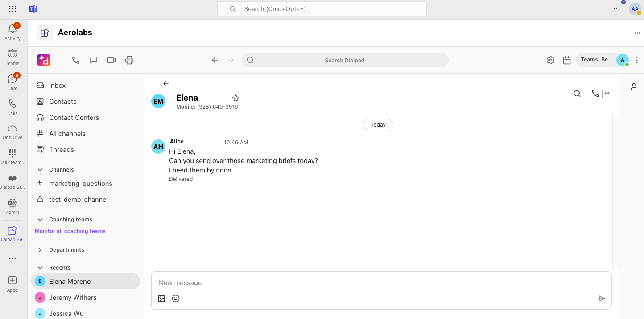Expand the Departments section

(40, 250)
